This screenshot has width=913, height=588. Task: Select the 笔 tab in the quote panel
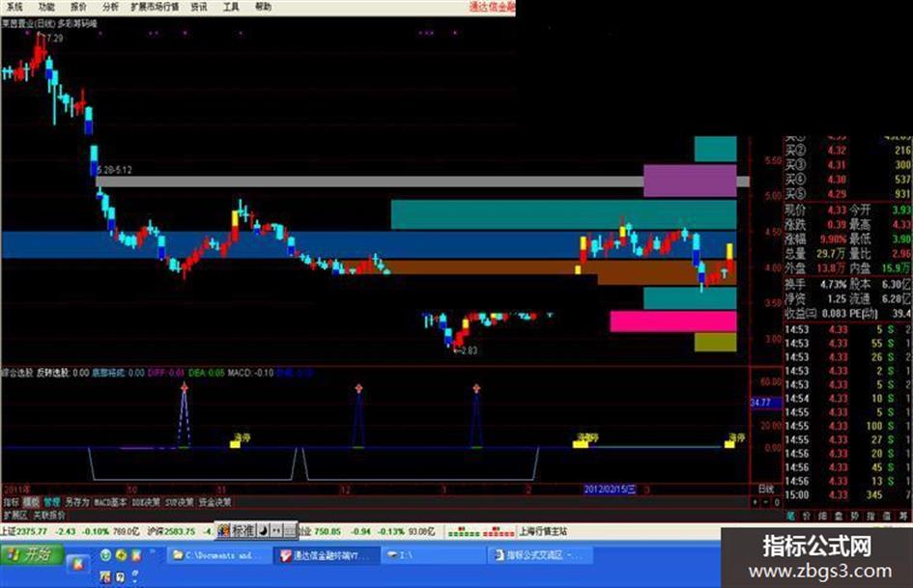click(790, 516)
